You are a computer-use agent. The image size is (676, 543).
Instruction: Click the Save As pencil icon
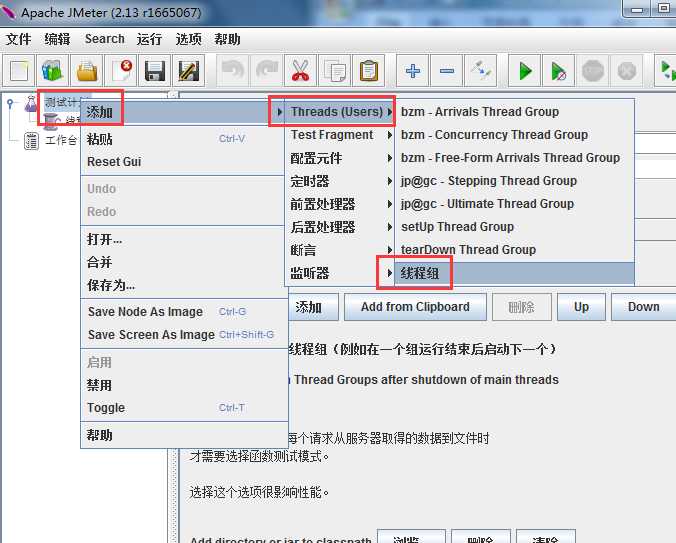(188, 71)
